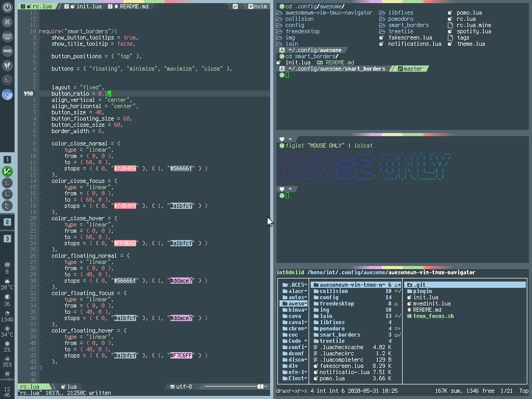Click the volume slider in the sidebar
The image size is (532, 399).
7,380
